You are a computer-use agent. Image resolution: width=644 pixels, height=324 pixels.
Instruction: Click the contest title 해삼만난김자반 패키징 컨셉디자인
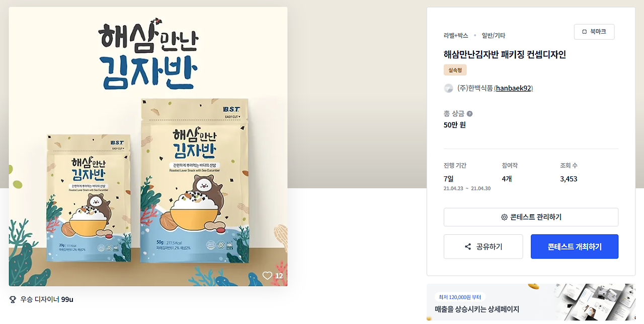tap(505, 54)
